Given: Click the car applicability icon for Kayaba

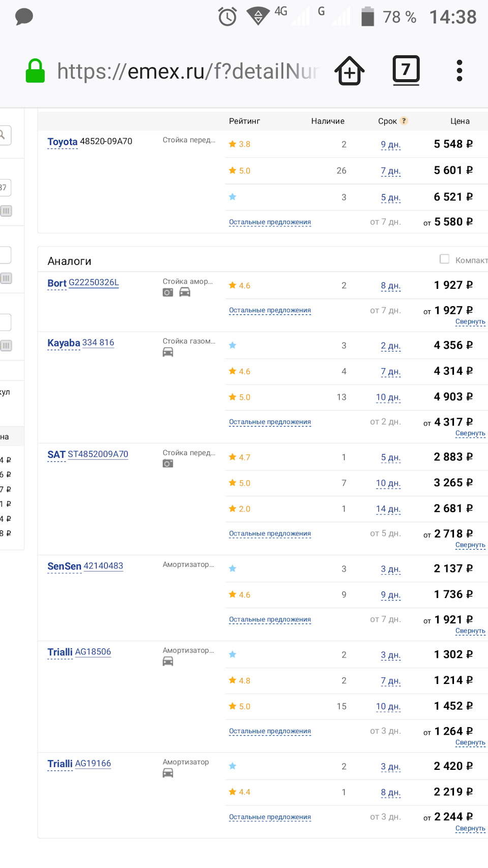Looking at the screenshot, I should 168,352.
